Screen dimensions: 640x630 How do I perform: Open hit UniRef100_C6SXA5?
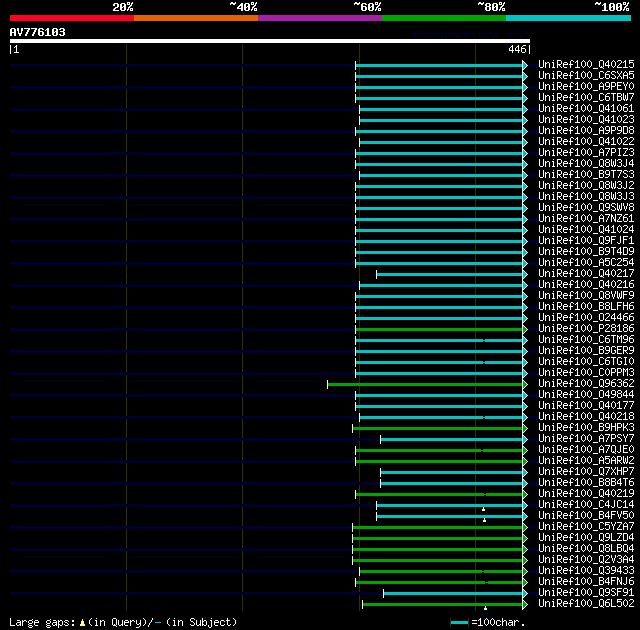[586, 75]
